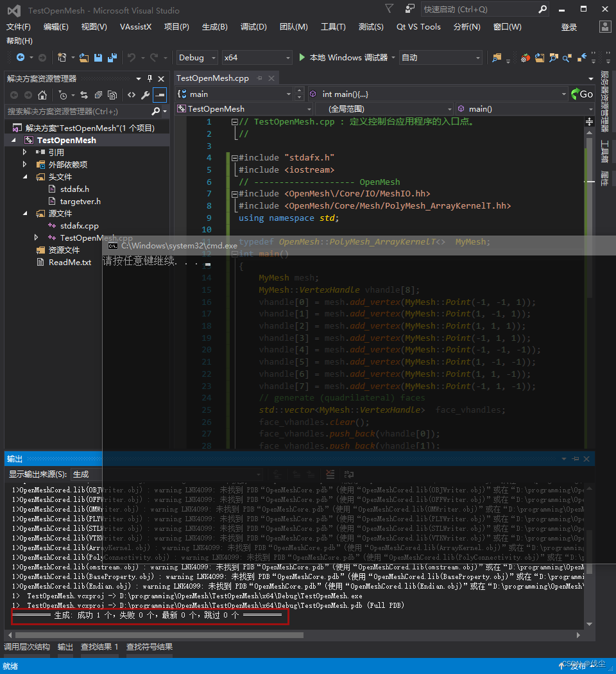Open the Qt VS Tools menu
The height and width of the screenshot is (674, 616).
[x=418, y=26]
